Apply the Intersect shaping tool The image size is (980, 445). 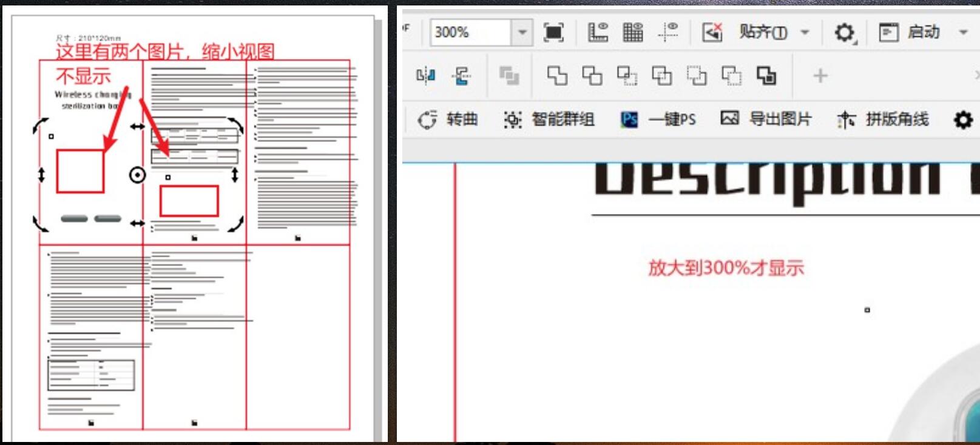coord(627,76)
